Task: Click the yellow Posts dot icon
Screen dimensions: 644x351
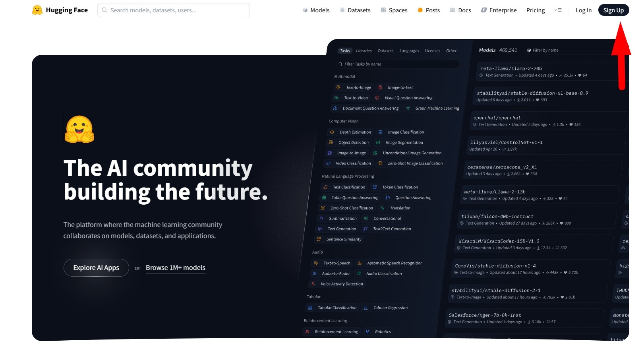Action: point(420,10)
